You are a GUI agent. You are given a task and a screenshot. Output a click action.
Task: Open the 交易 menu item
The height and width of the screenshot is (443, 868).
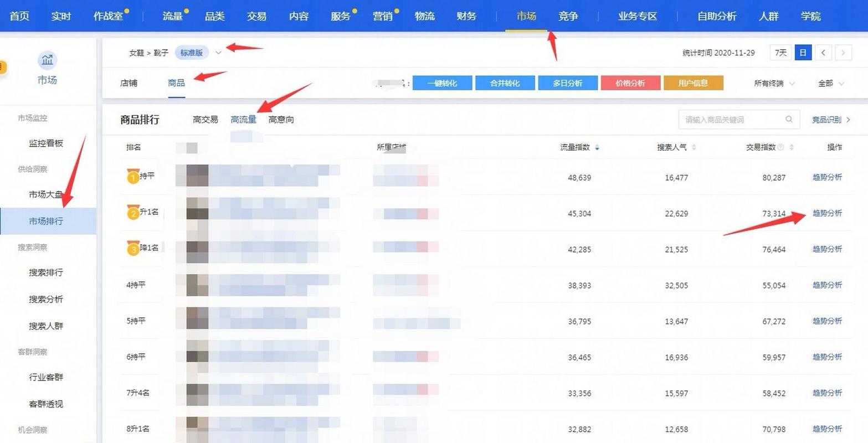[x=256, y=16]
